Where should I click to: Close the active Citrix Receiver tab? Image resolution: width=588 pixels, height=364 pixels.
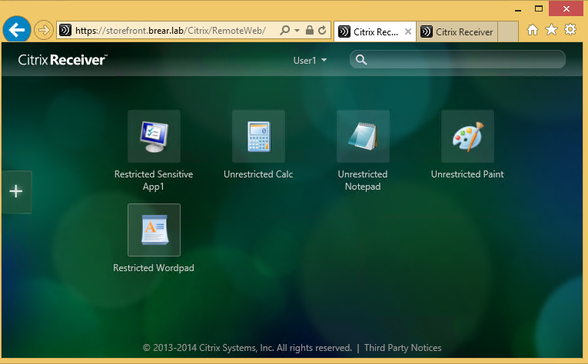[407, 31]
